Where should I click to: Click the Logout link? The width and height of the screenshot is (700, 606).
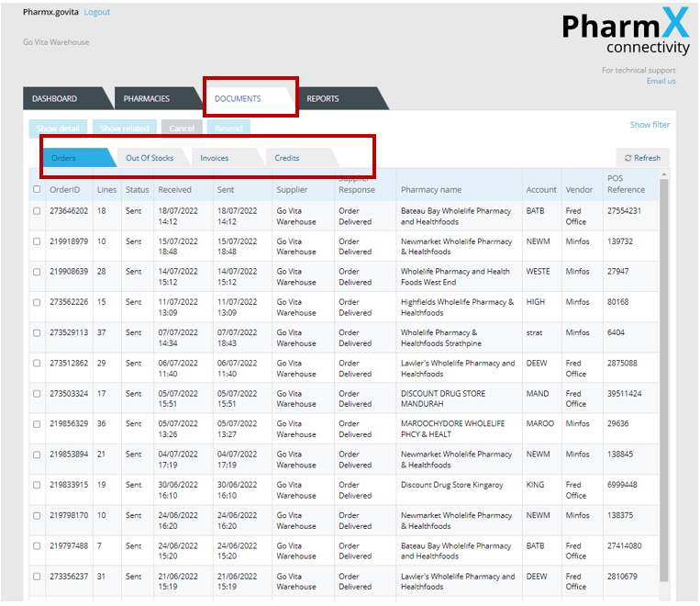[x=96, y=12]
